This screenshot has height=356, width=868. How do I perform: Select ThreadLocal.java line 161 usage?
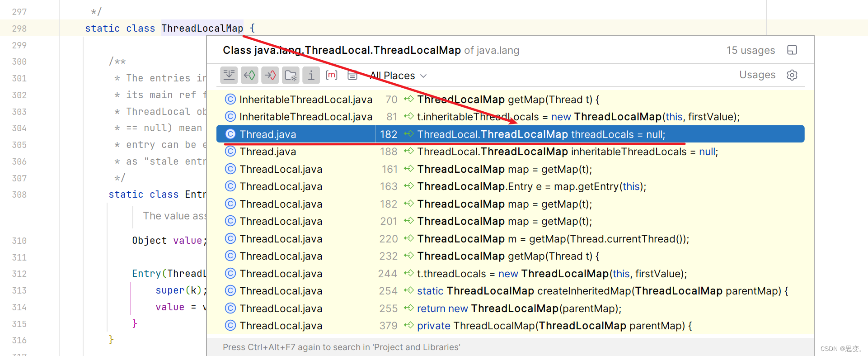tap(511, 169)
